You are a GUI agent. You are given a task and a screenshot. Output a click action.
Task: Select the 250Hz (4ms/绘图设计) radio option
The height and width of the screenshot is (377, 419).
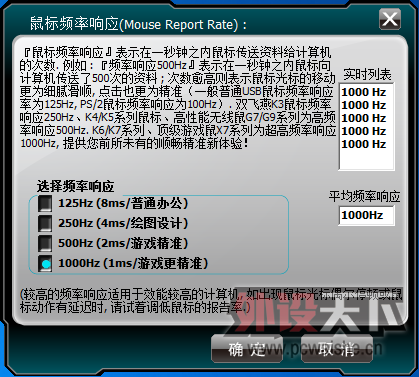click(45, 223)
